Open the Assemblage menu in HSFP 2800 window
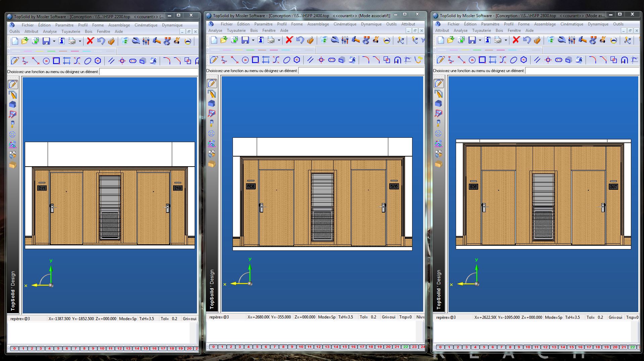The width and height of the screenshot is (644, 361). 545,24
